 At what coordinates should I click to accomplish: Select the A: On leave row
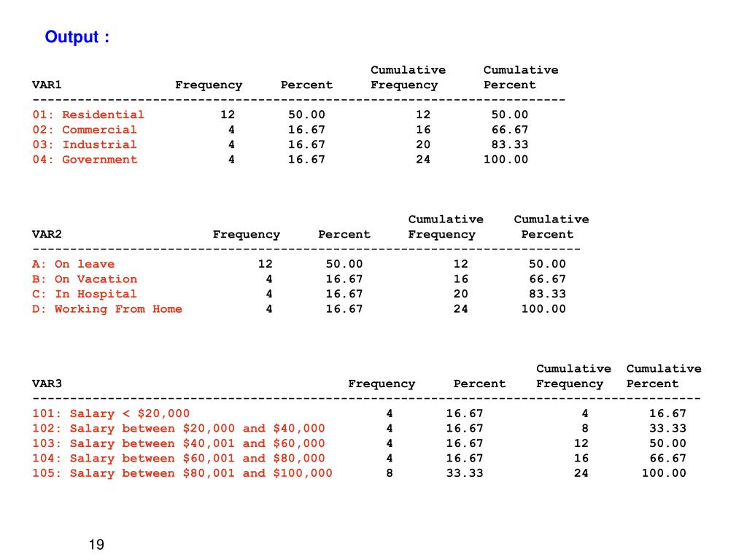pyautogui.click(x=298, y=264)
